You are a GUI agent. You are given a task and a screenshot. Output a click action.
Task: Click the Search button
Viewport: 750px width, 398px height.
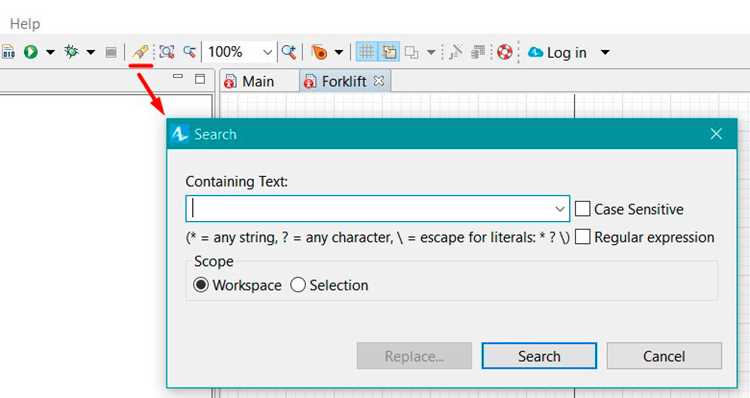[539, 356]
